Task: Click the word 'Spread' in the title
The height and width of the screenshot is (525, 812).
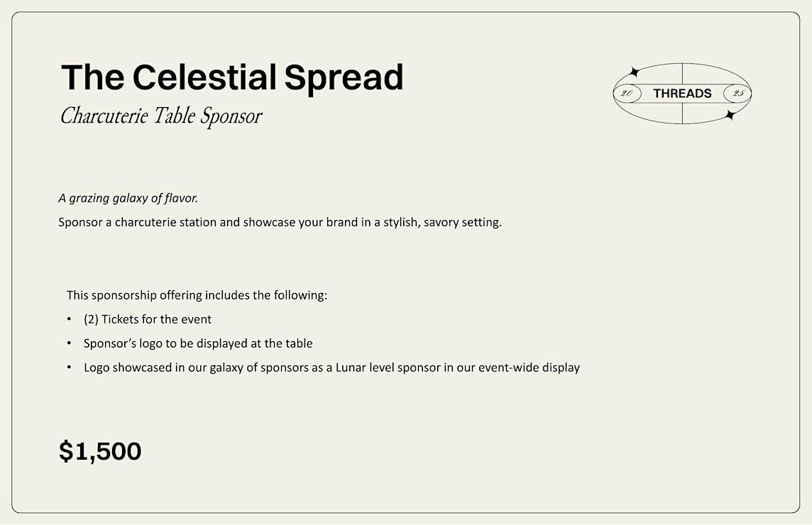Action: (344, 78)
